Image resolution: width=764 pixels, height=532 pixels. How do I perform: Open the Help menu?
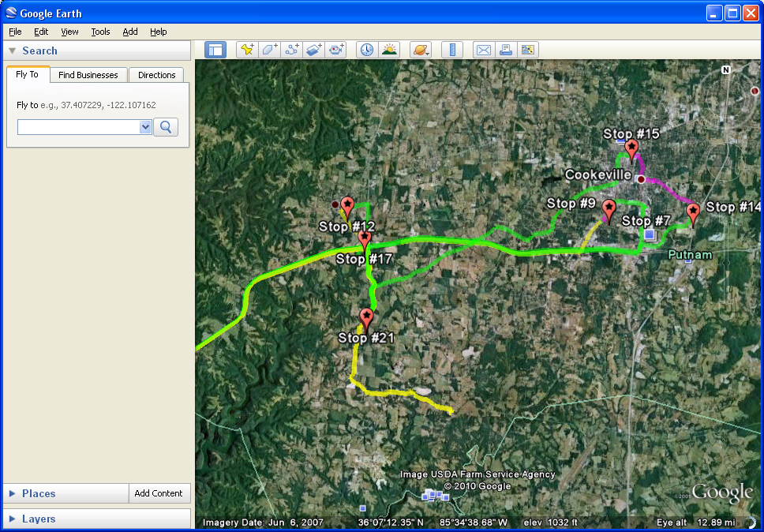click(159, 32)
